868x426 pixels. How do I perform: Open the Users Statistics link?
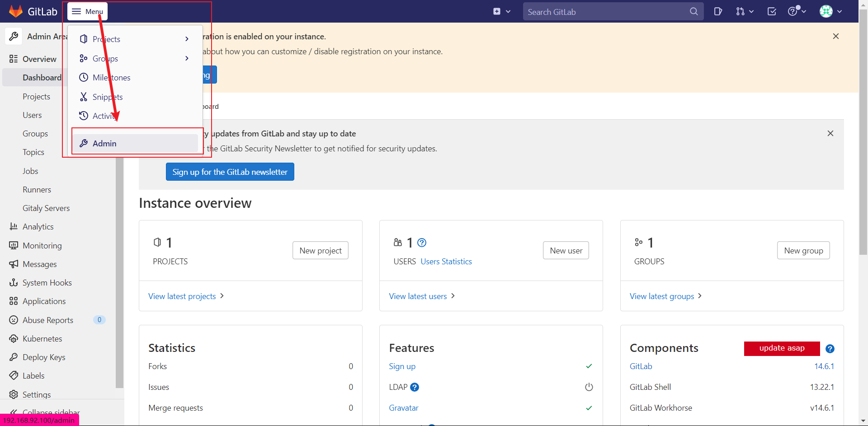click(446, 262)
